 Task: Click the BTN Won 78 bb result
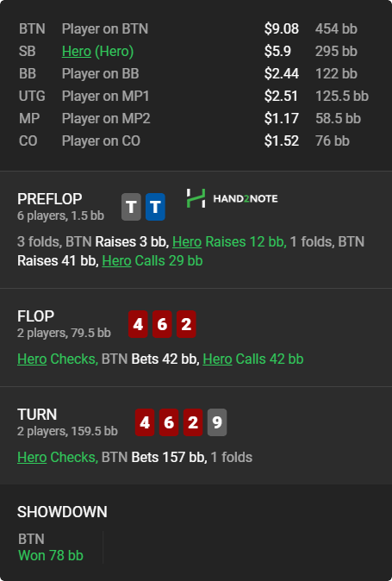(51, 547)
